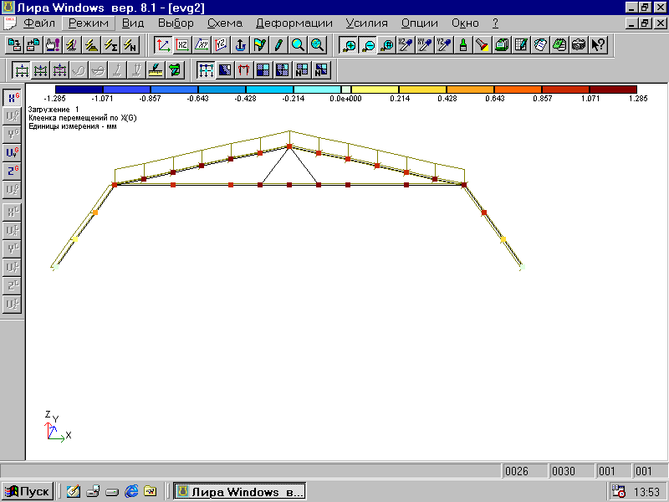Select X(G) global displacement button in sidebar
The height and width of the screenshot is (502, 669).
point(12,98)
